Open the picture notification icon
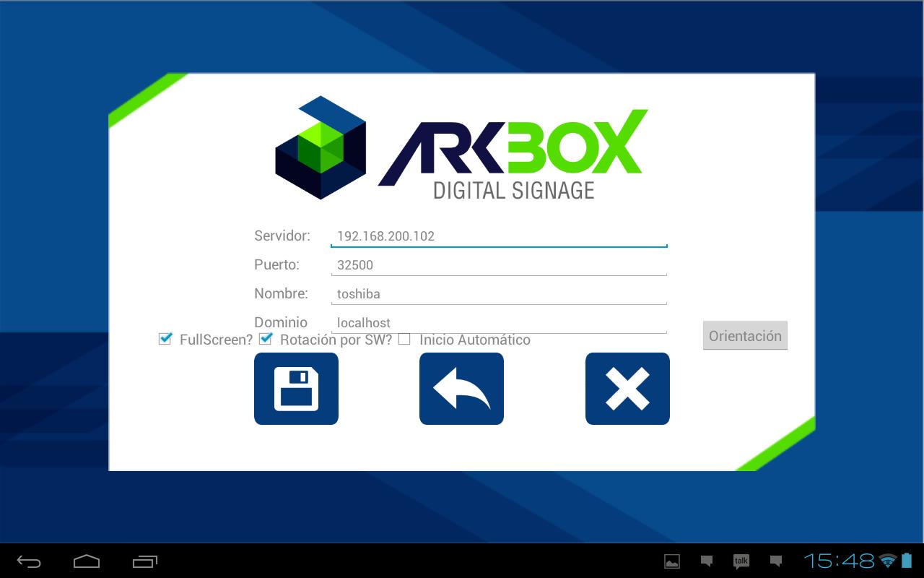The width and height of the screenshot is (924, 578). [x=672, y=561]
